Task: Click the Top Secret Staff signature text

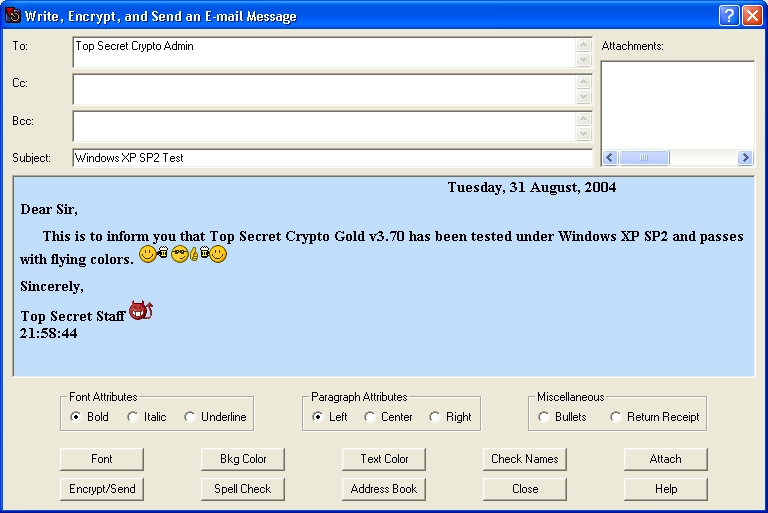Action: pos(72,317)
